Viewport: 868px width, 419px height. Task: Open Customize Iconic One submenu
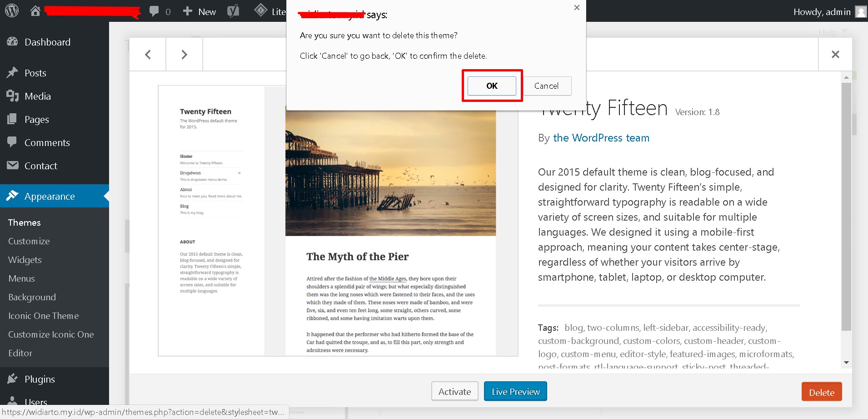(x=51, y=334)
